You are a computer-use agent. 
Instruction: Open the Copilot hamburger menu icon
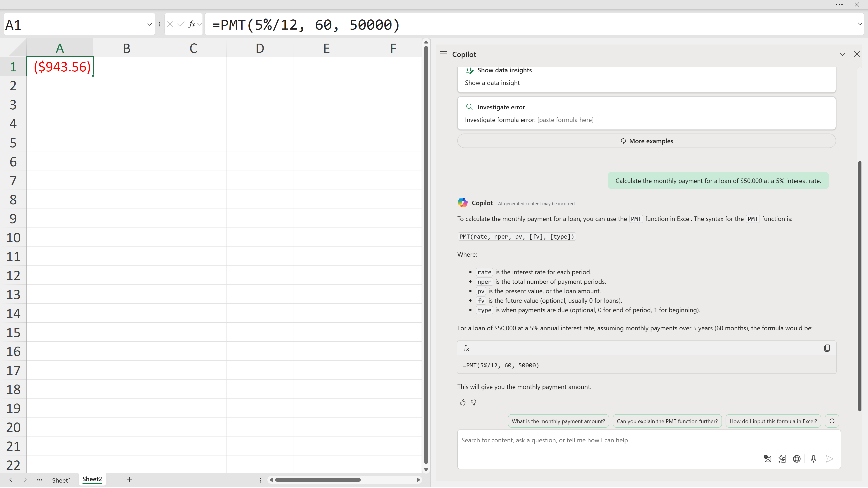point(443,54)
